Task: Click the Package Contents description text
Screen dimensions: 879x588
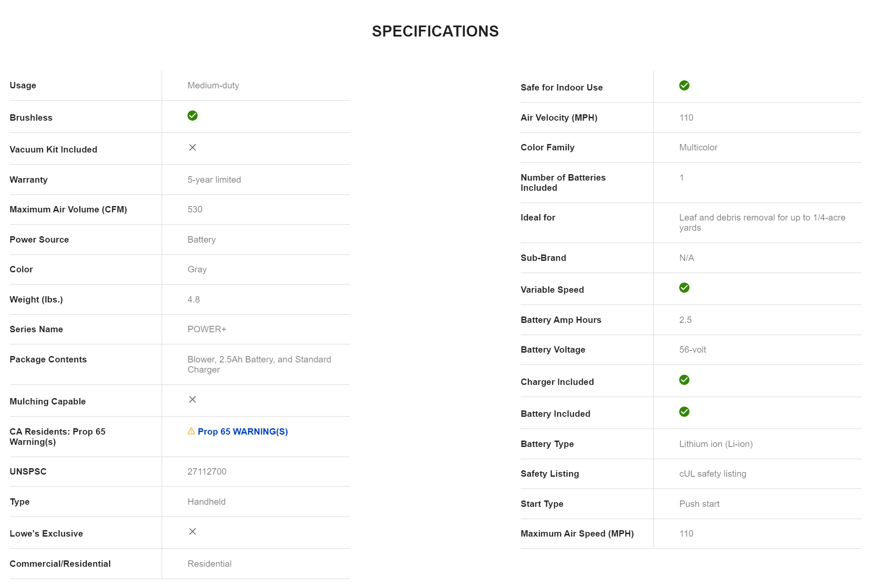Action: tap(259, 365)
